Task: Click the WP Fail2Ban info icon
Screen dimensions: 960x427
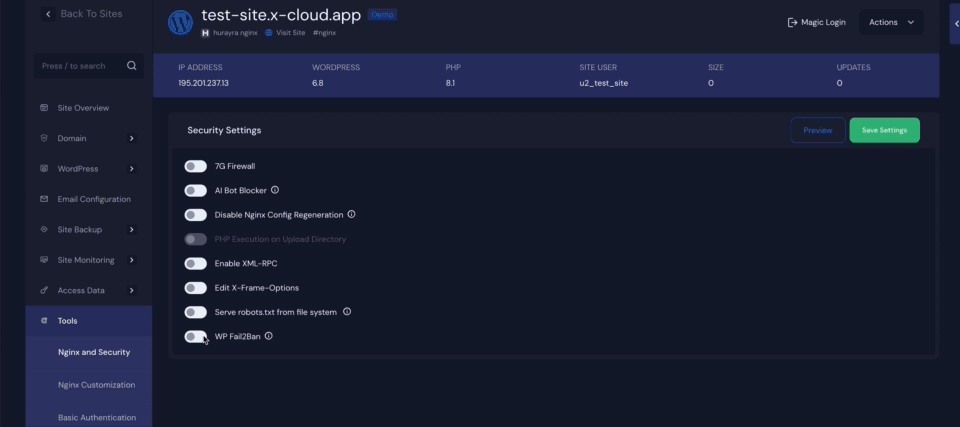Action: click(x=269, y=336)
